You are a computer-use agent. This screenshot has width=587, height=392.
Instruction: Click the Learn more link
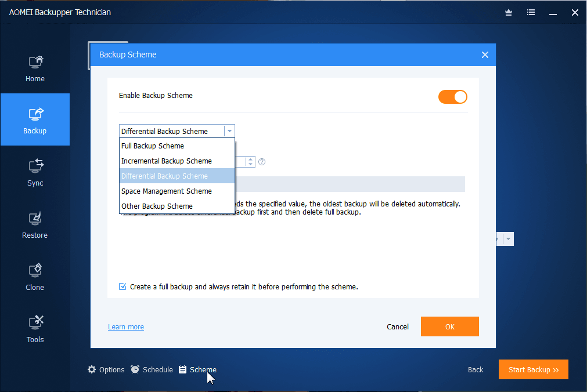pos(126,327)
